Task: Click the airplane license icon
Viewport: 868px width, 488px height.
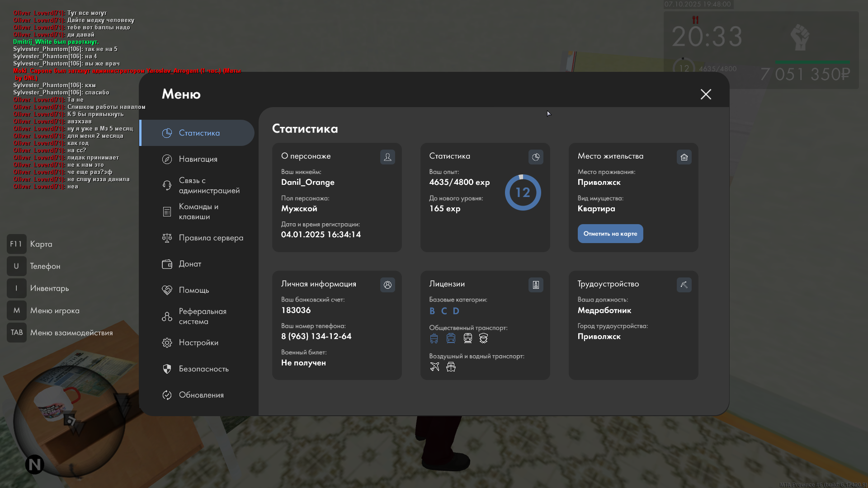Action: pos(434,367)
